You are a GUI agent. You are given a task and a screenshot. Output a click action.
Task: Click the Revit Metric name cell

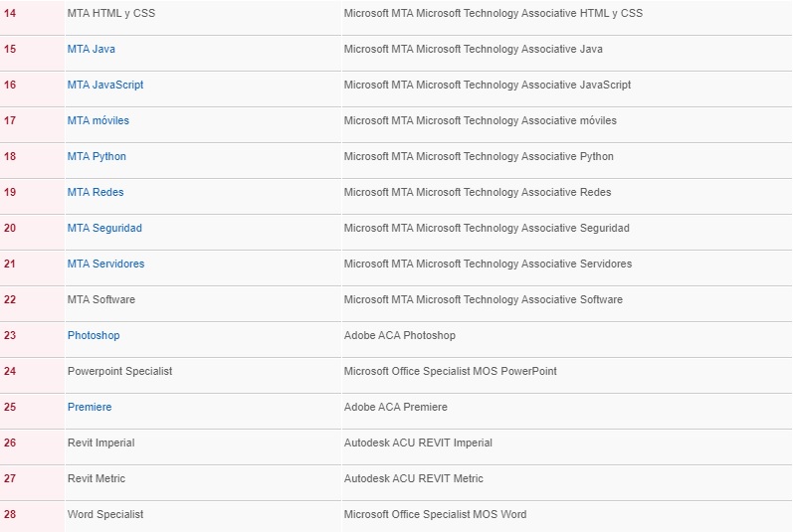[203, 483]
